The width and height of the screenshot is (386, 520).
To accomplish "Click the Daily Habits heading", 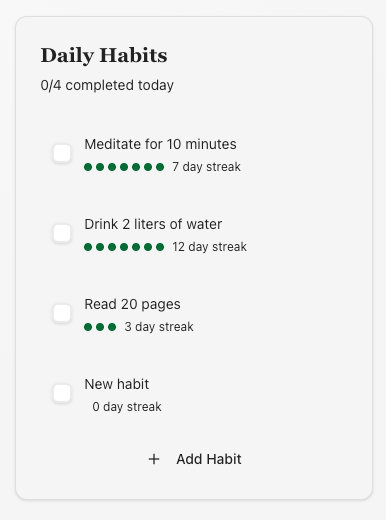I will pos(104,55).
